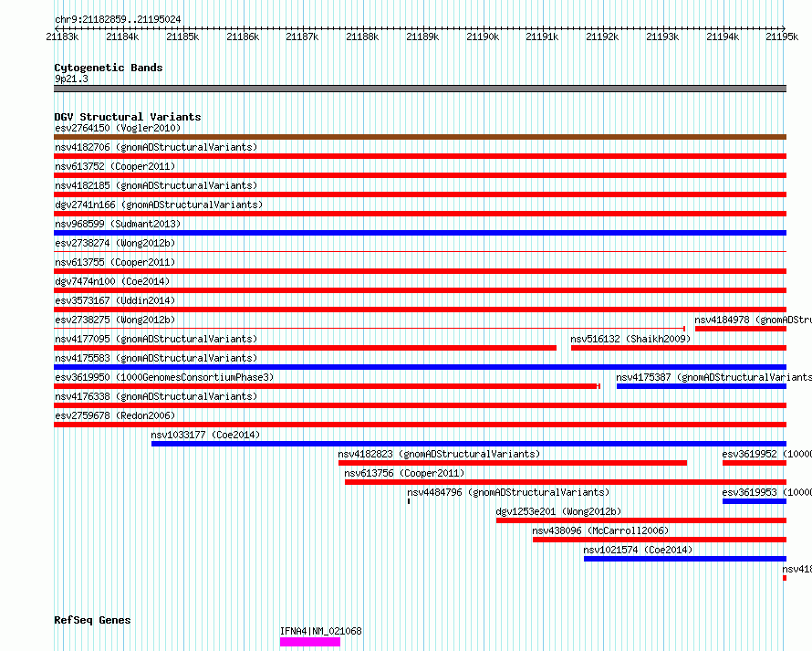The height and width of the screenshot is (651, 812).
Task: Click the 21195k ruler tick label
Action: [x=782, y=37]
